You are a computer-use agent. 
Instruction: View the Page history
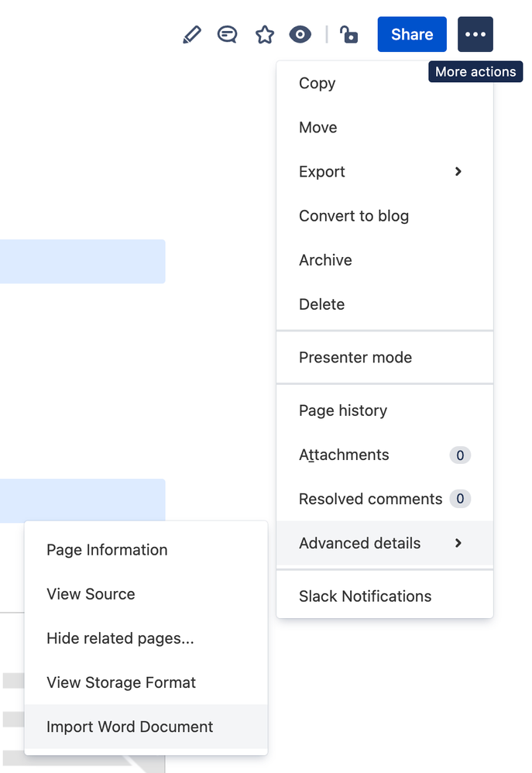pos(343,410)
